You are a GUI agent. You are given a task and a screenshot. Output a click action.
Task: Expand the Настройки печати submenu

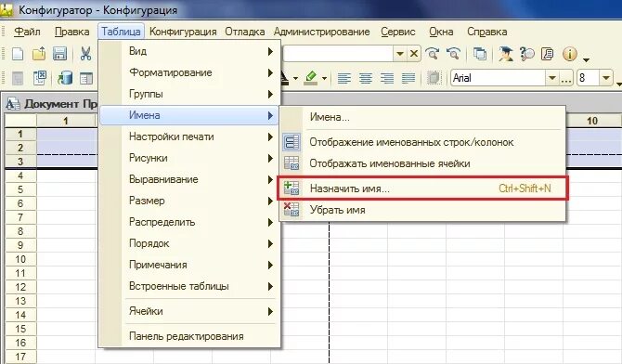coord(190,136)
